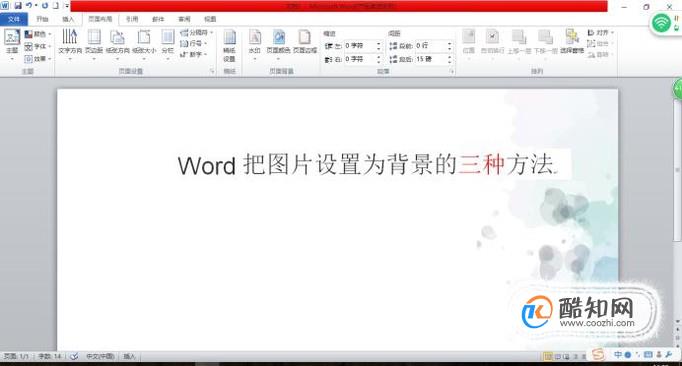Open the 主题 (Themes) gallery
Image resolution: width=682 pixels, height=366 pixels.
click(12, 43)
